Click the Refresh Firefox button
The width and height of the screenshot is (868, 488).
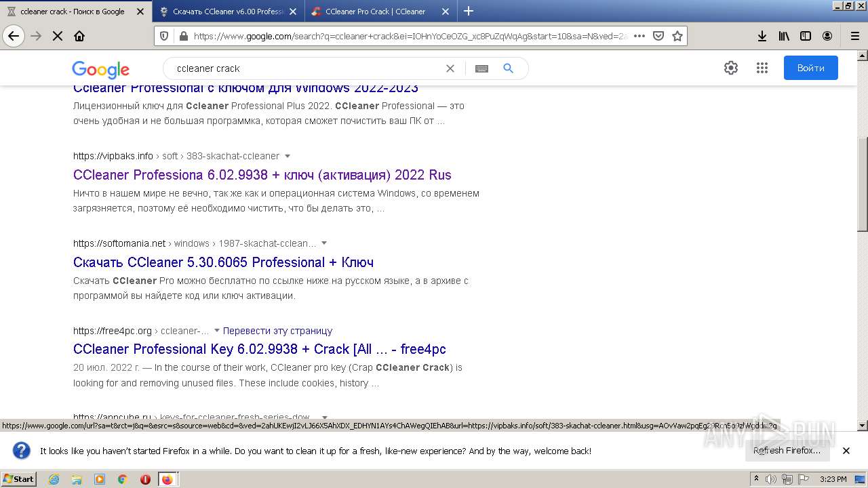click(x=787, y=451)
